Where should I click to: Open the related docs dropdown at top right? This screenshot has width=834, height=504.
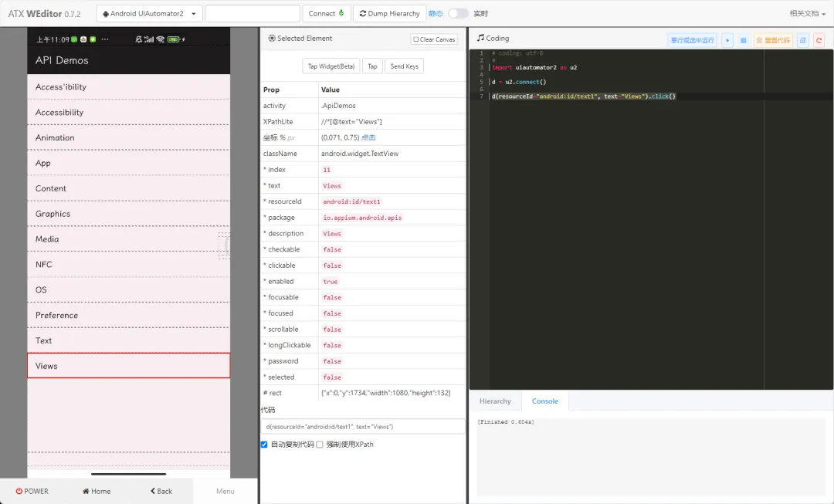tap(807, 14)
